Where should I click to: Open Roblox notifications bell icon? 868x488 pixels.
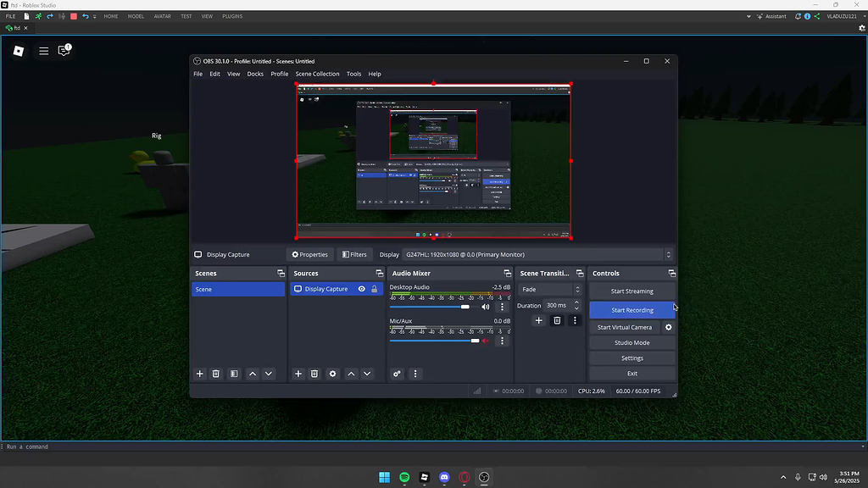[x=798, y=17]
